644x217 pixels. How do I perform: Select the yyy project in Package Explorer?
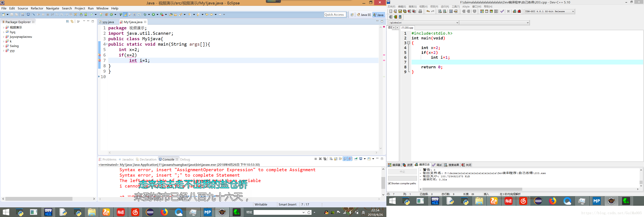[x=12, y=51]
